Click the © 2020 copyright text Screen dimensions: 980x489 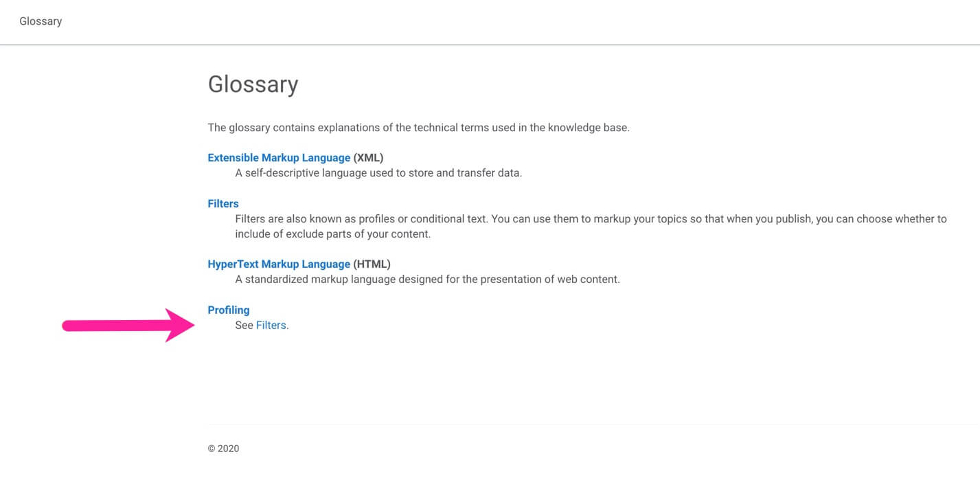coord(223,448)
